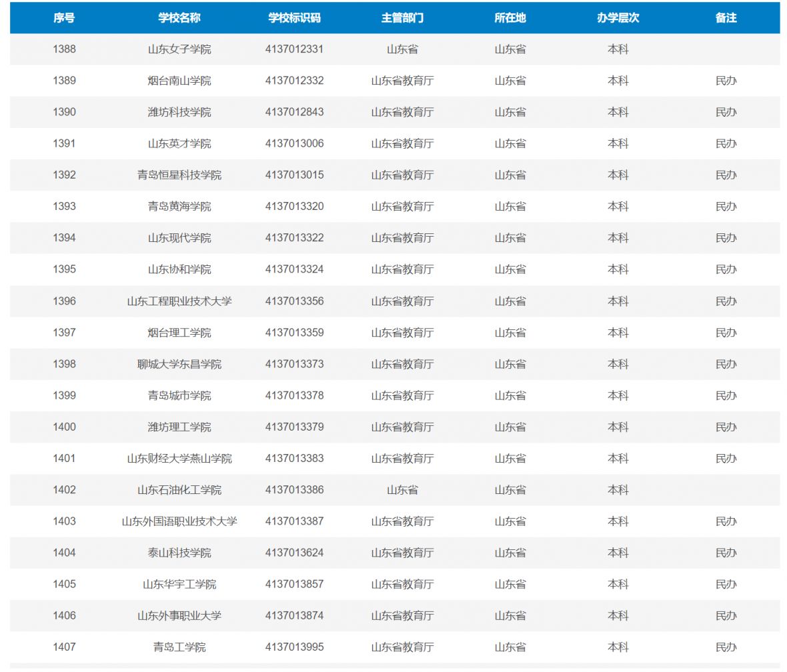Click serial number 1402
787x672 pixels.
click(64, 490)
